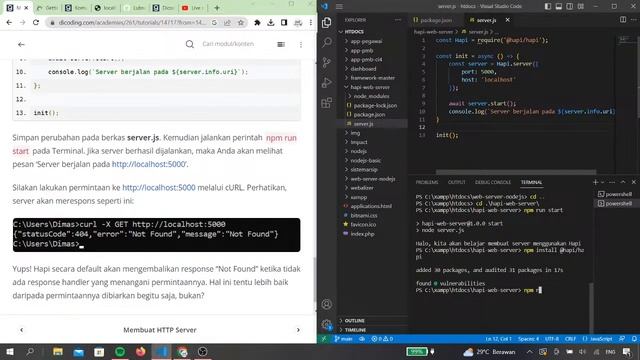Switch to the PROBLEMS panel tab
Image resolution: width=640 pixels, height=360 pixels.
(x=427, y=182)
